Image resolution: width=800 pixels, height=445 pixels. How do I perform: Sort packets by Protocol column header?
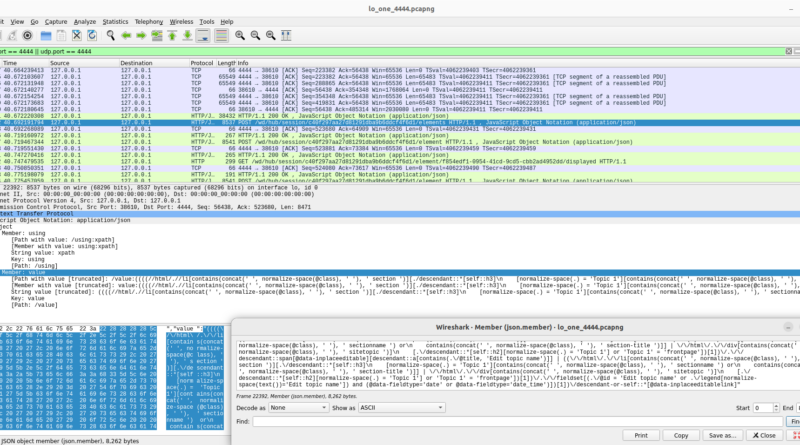202,63
